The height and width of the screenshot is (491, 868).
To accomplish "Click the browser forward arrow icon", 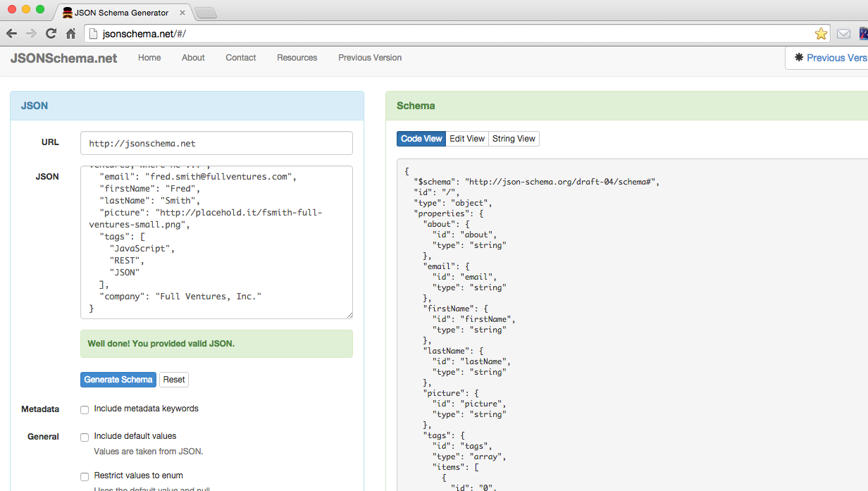I will point(30,33).
